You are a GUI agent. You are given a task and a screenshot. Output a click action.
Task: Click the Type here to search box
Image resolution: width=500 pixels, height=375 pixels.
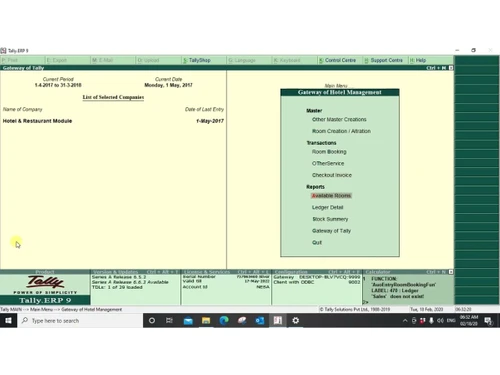(x=80, y=320)
